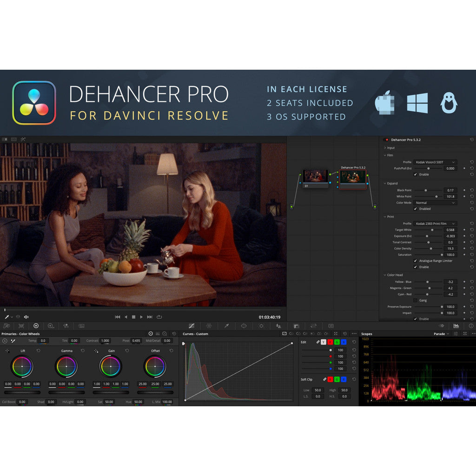The image size is (476, 476).
Task: Open the Color Match palette icon
Action: pyautogui.click(x=21, y=326)
